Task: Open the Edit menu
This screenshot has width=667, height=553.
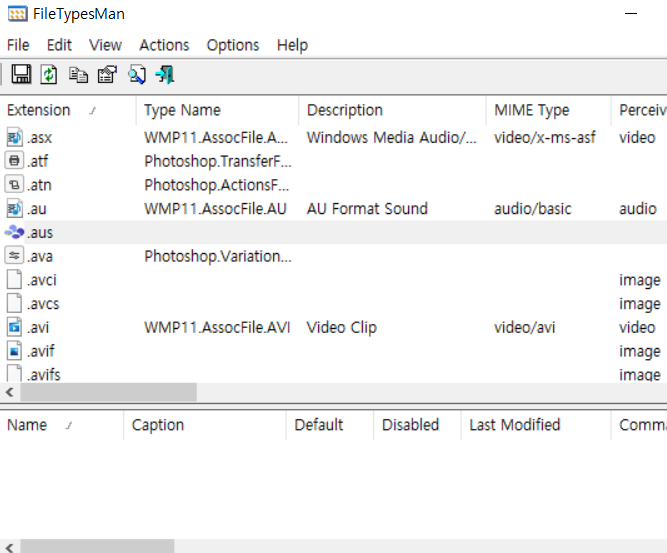Action: (x=59, y=45)
